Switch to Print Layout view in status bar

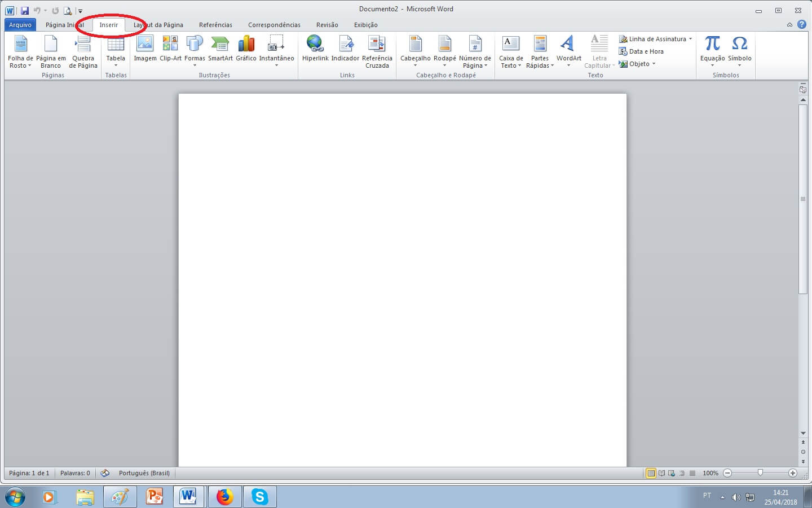651,473
